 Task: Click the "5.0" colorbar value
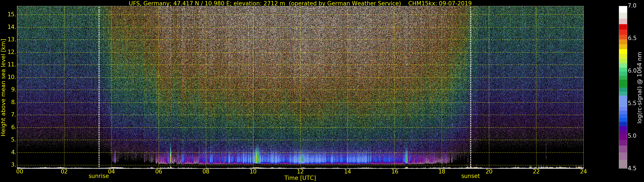(632, 136)
